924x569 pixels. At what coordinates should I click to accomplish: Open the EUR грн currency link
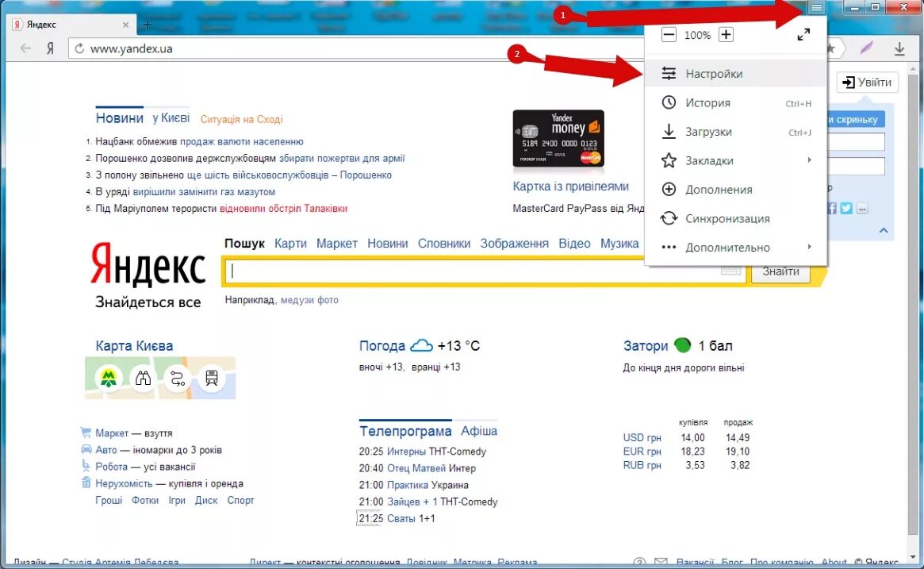(642, 451)
